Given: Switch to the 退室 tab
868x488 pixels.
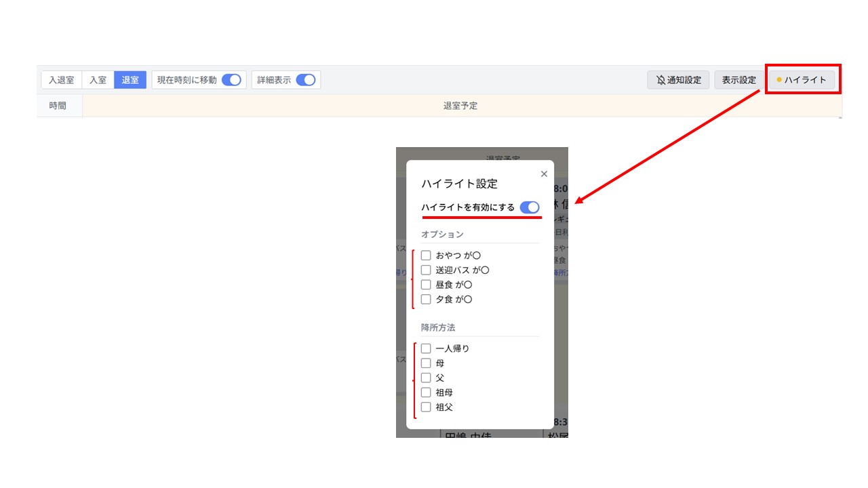Looking at the screenshot, I should pyautogui.click(x=130, y=80).
